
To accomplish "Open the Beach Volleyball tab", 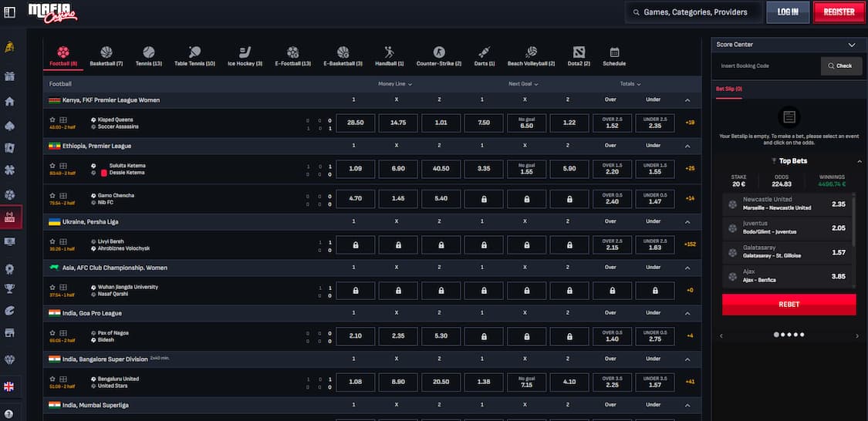I will [531, 56].
